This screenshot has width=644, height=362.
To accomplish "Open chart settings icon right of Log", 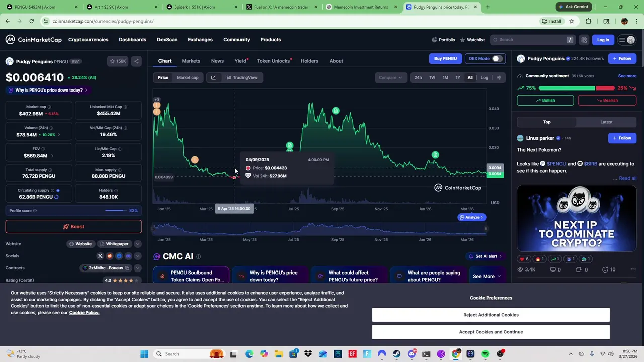I will pyautogui.click(x=499, y=77).
